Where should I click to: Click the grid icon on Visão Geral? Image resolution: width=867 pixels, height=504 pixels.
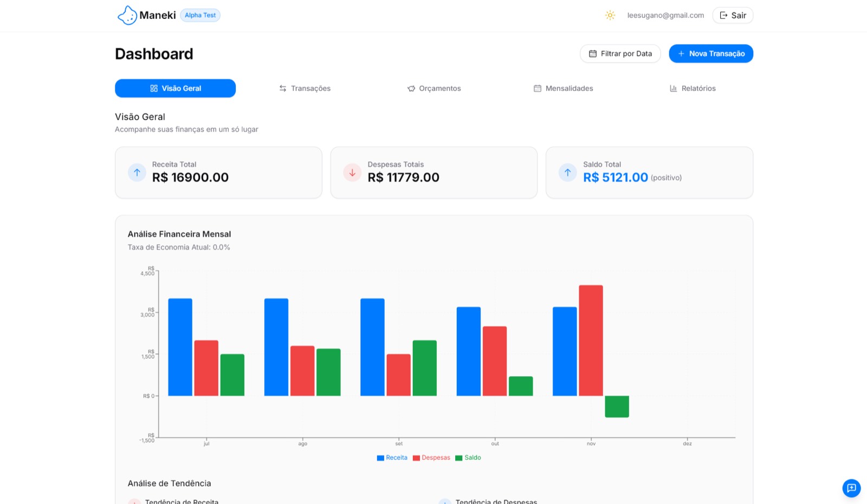tap(153, 88)
